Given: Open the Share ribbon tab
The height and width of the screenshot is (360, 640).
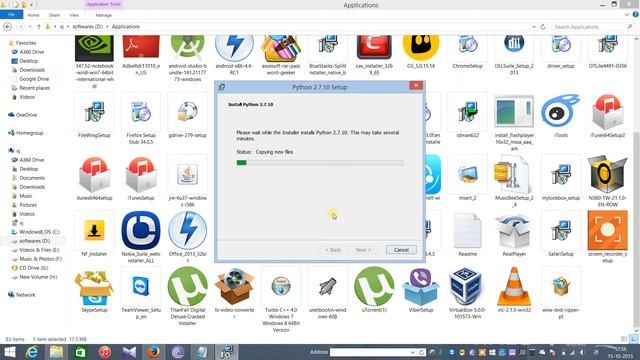Looking at the screenshot, I should [x=54, y=15].
